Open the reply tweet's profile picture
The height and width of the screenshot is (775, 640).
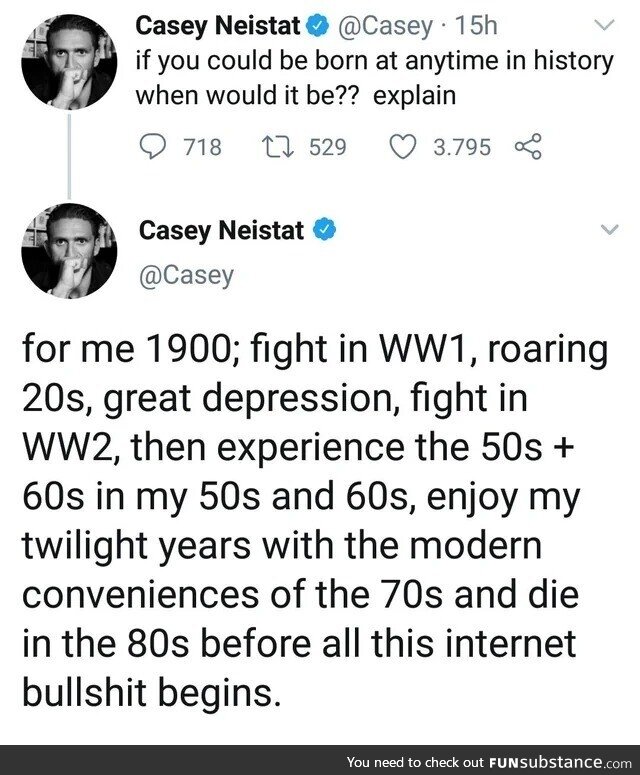(69, 251)
